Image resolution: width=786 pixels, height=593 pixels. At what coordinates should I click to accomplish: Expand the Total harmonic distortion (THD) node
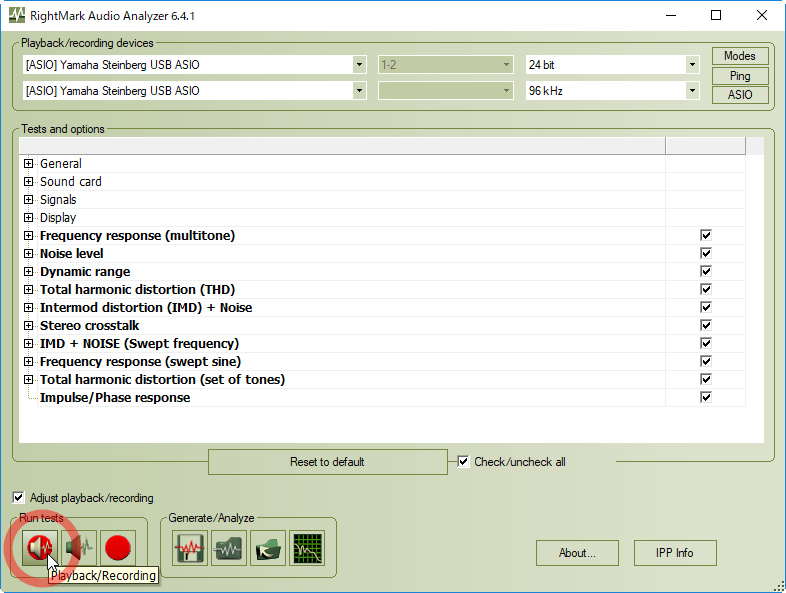(29, 290)
